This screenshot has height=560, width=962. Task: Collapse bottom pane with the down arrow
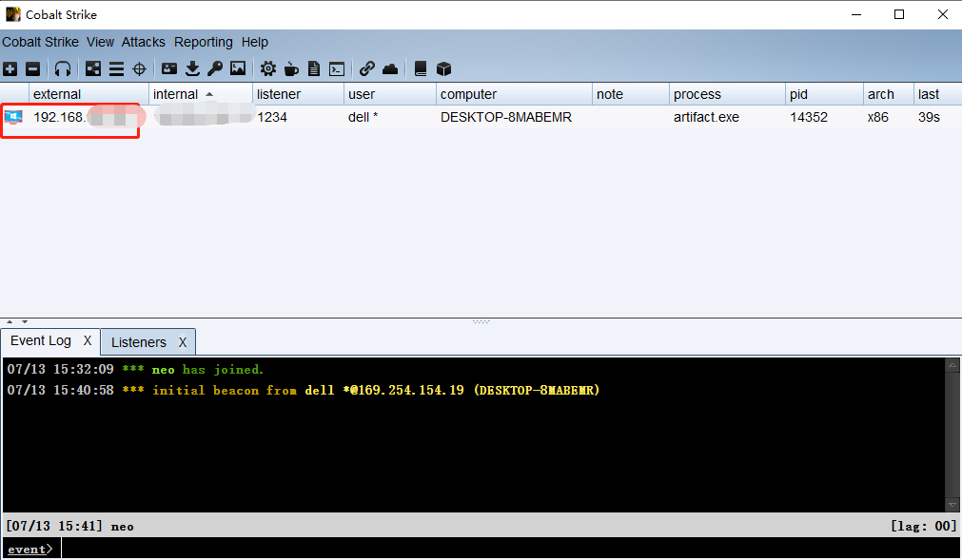[x=25, y=321]
